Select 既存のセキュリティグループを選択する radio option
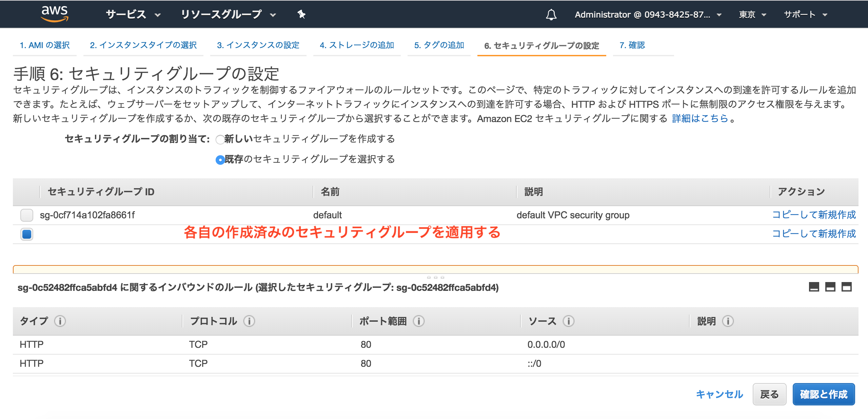 coord(220,160)
